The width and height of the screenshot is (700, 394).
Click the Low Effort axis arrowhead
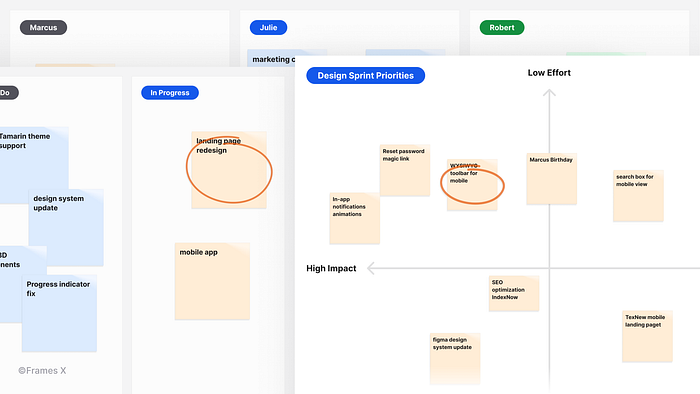(x=549, y=93)
